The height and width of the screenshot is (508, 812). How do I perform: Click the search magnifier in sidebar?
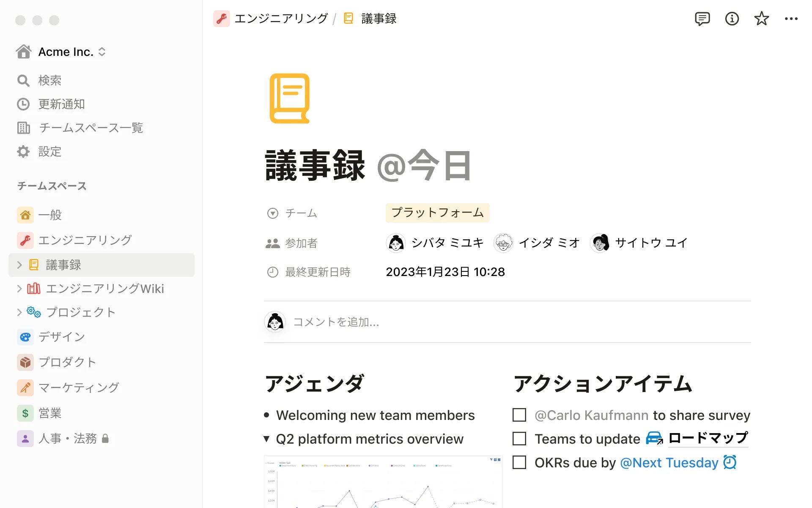click(x=23, y=80)
